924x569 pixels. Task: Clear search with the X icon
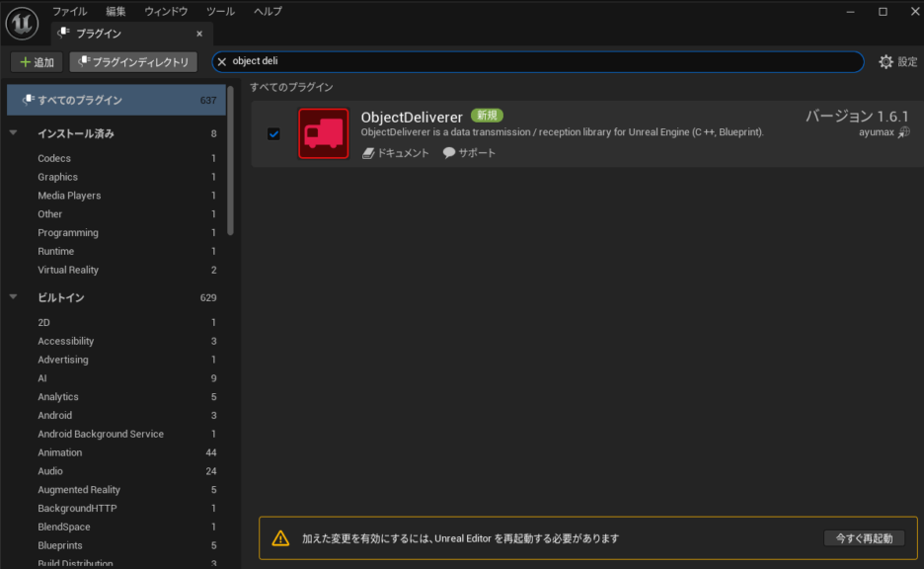(x=222, y=61)
